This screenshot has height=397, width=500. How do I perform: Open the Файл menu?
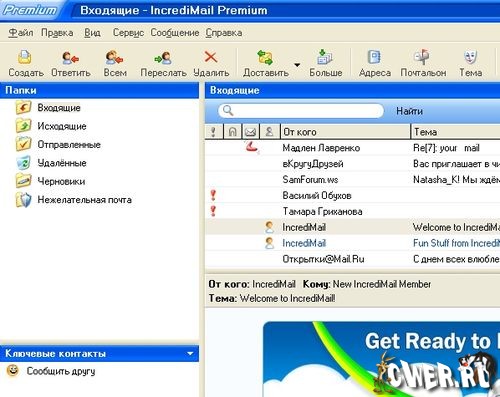(21, 33)
